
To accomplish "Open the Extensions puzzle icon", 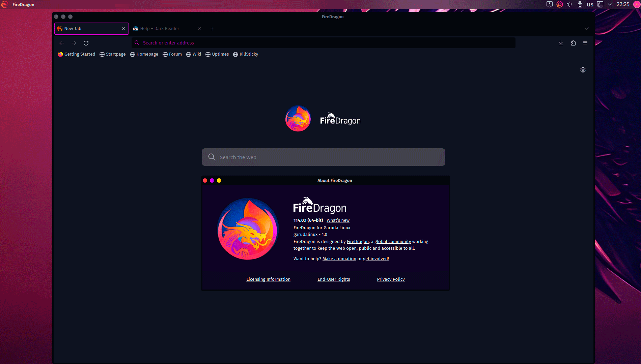I will (x=573, y=43).
